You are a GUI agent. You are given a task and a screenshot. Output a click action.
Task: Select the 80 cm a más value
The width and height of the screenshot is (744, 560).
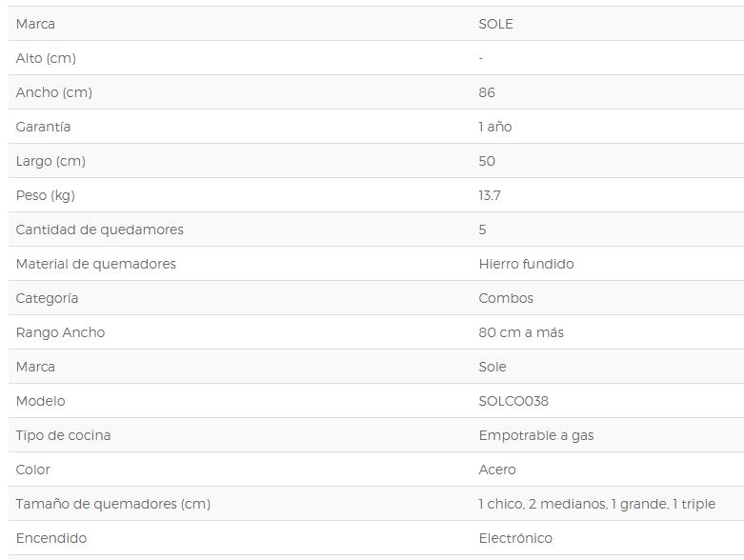[521, 332]
